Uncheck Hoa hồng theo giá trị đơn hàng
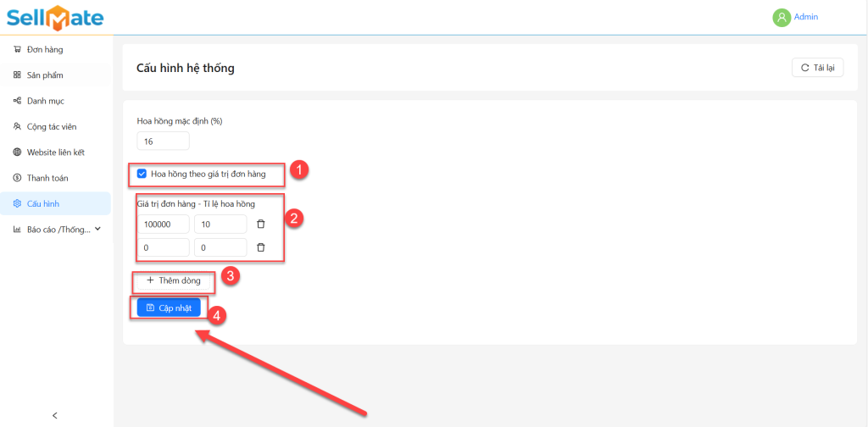Screen dimensions: 868x427 (x=142, y=174)
